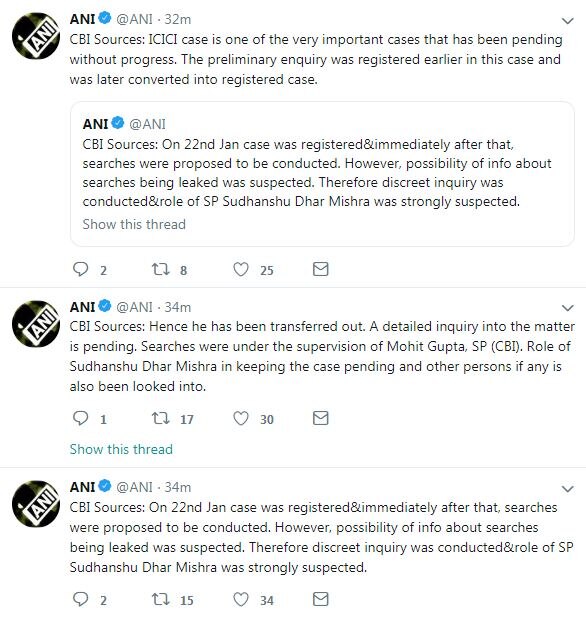The height and width of the screenshot is (624, 586).
Task: Open the quoted ANI tweet card
Action: [x=322, y=174]
